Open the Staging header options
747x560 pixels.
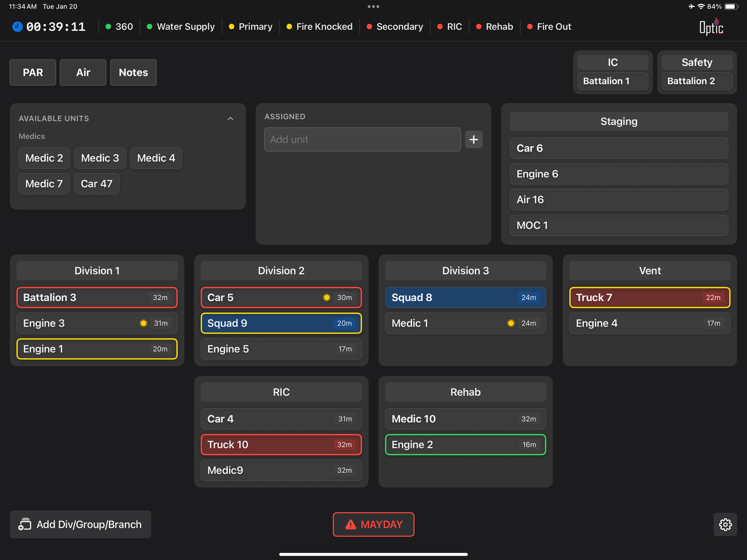point(619,121)
